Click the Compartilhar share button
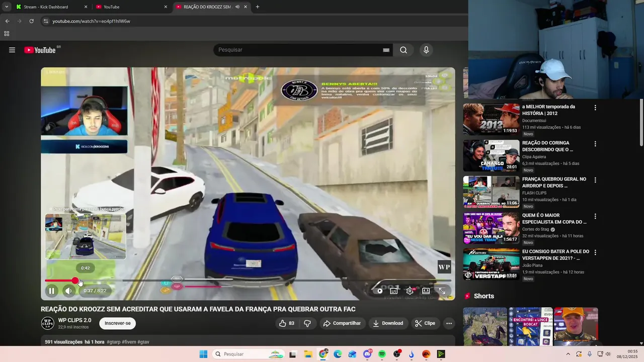Image resolution: width=644 pixels, height=362 pixels. pos(342,323)
